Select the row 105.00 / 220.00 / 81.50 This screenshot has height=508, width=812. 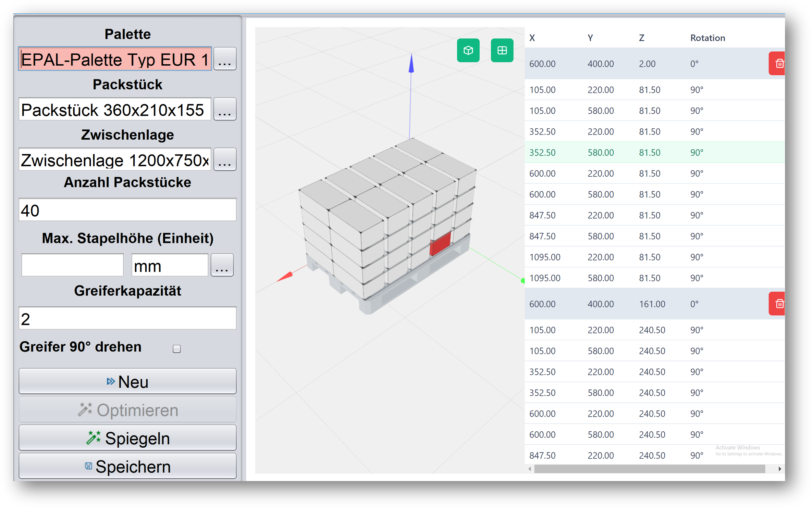click(655, 90)
